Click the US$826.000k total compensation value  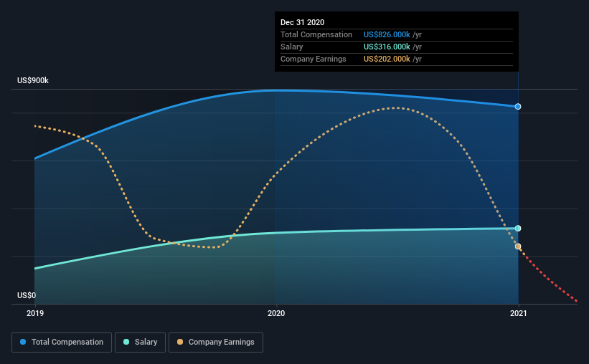387,34
